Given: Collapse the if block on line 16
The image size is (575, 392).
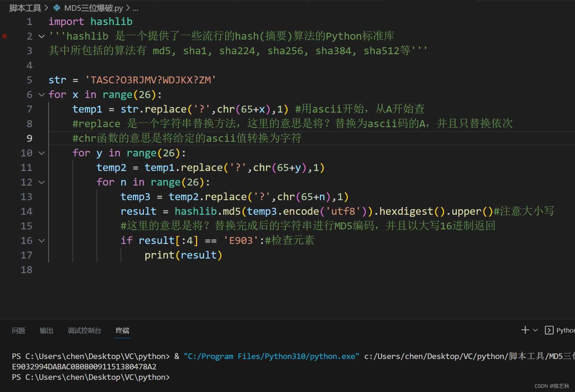Looking at the screenshot, I should [x=42, y=240].
